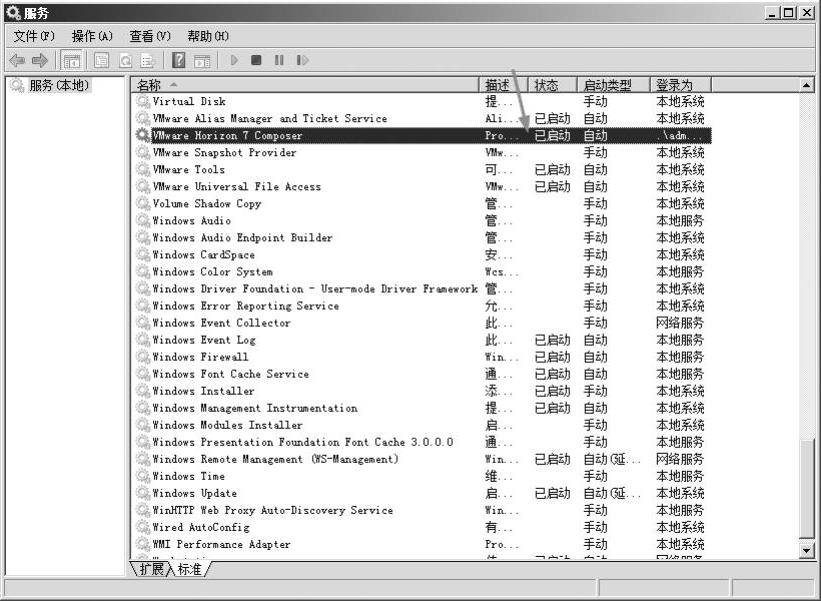Viewport: 821px width, 601px height.
Task: Toggle the action pane toolbar icon
Action: pos(202,60)
